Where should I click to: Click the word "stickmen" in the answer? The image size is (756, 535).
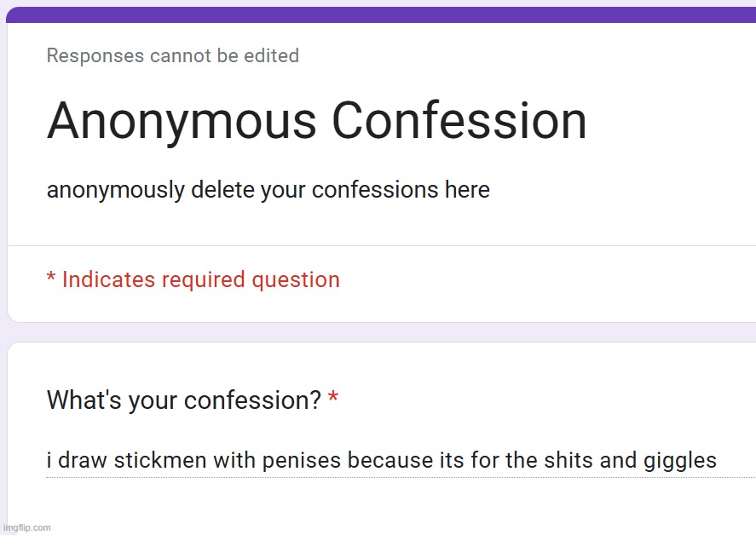[x=157, y=461]
